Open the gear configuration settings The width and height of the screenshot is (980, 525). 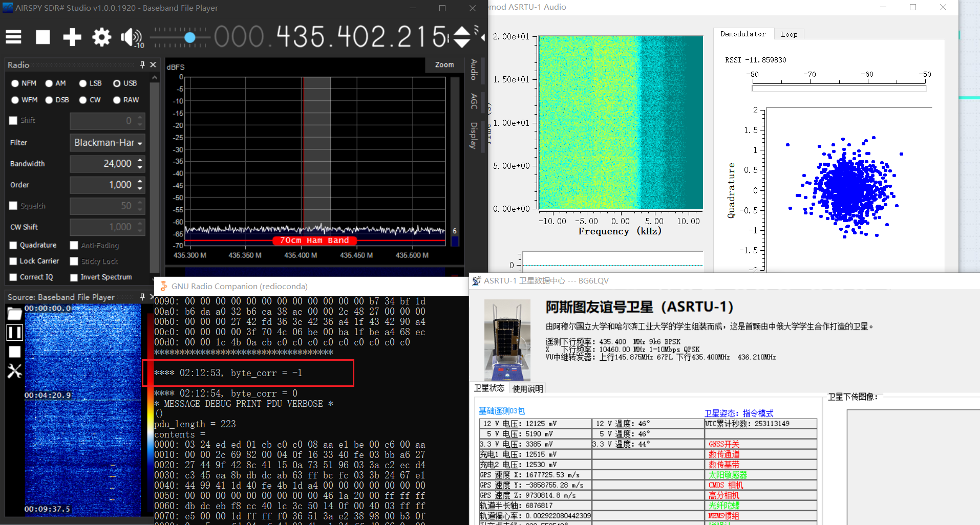[101, 37]
